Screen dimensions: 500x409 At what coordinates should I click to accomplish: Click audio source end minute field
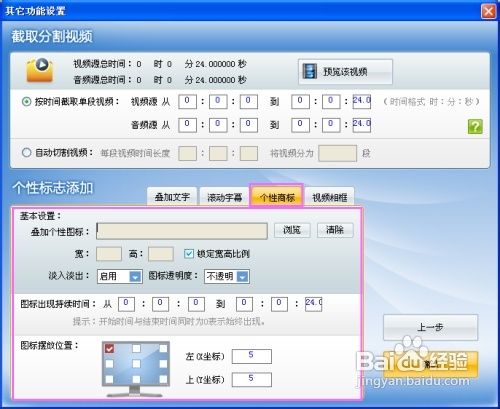[331, 125]
